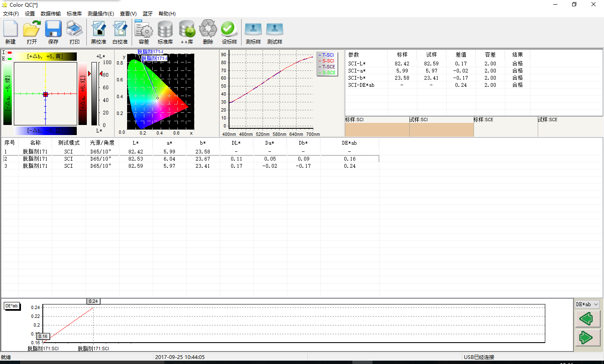Viewport: 604px width, 364px height.
Task: Click the T-SCI legend entry
Action: 327,55
